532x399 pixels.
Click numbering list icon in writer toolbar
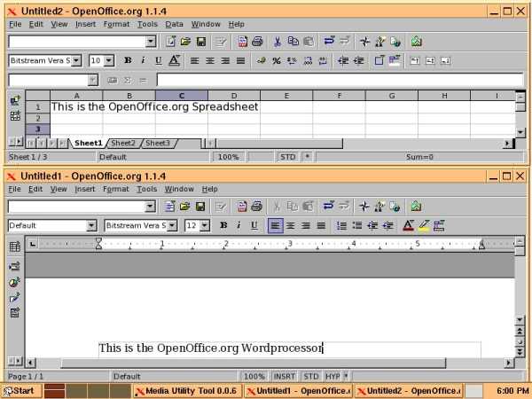pos(341,225)
